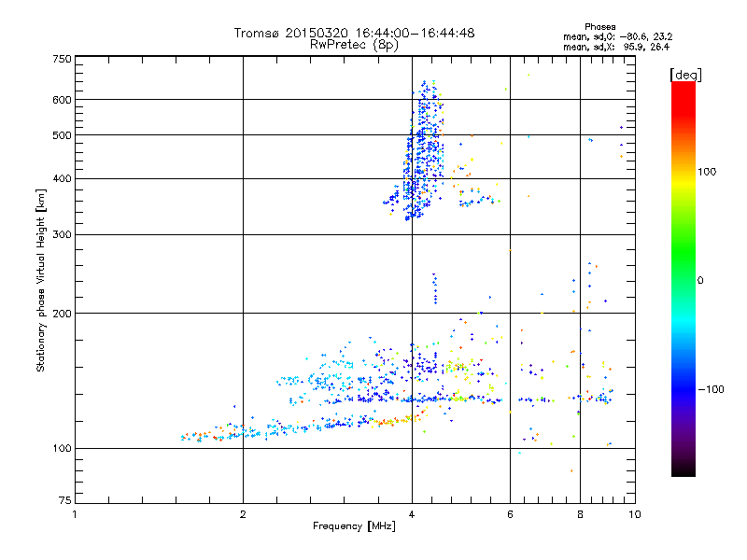747x560 pixels.
Task: Click the colorbar tick label '-100'
Action: [712, 389]
